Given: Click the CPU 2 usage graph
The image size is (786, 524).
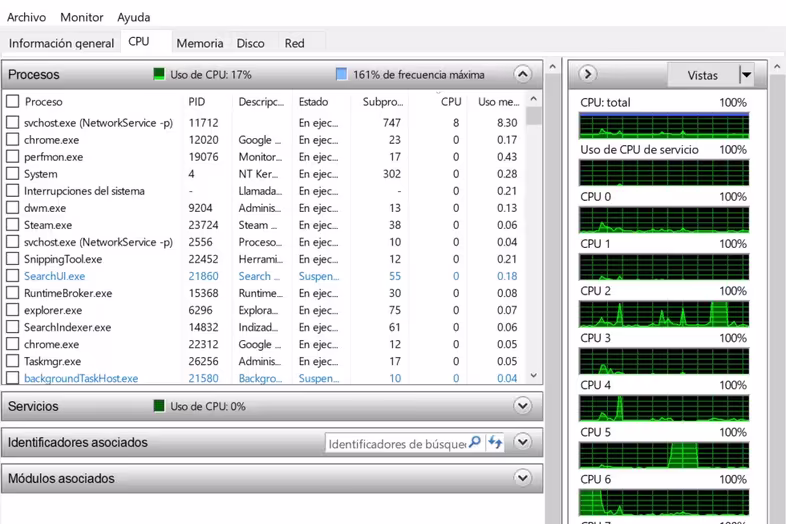Looking at the screenshot, I should point(664,314).
